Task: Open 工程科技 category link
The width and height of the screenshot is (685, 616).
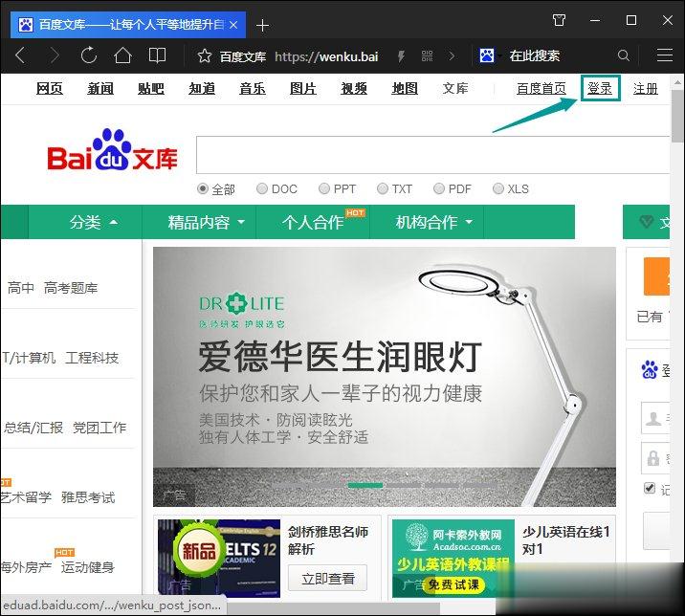Action: pos(92,358)
